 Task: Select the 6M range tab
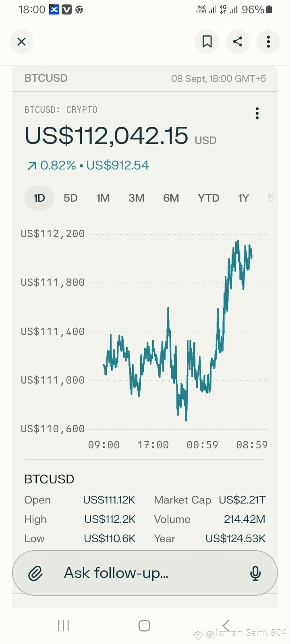[x=171, y=198]
